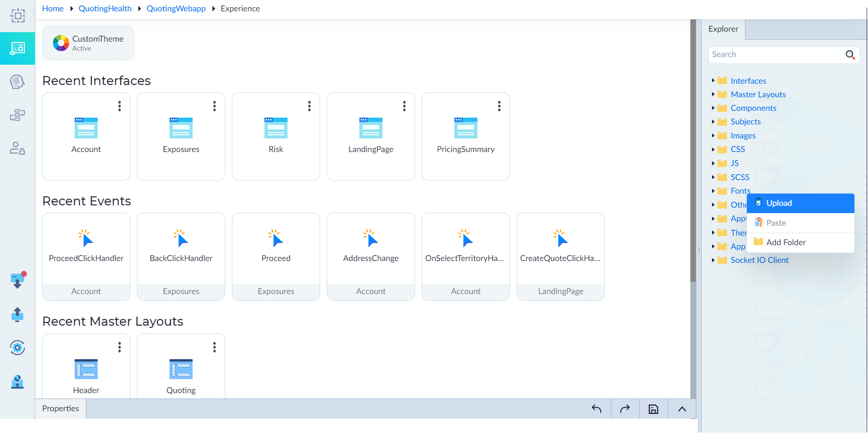Open the LandingPage interface thumbnail
The height and width of the screenshot is (437, 868).
371,128
